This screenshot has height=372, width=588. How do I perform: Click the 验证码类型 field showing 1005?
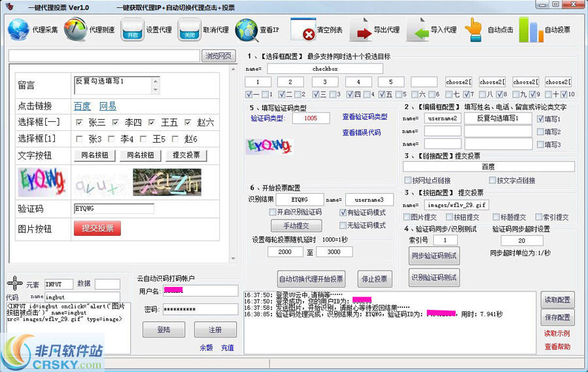[311, 118]
